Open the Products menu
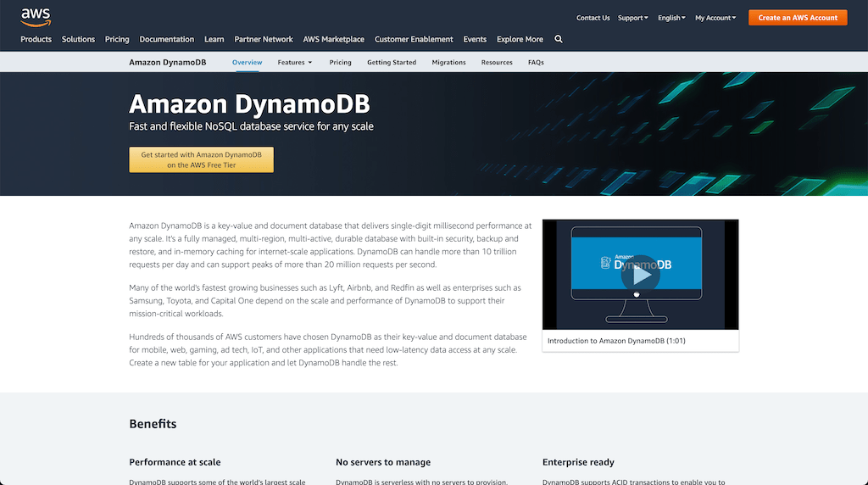868x485 pixels. [x=36, y=39]
